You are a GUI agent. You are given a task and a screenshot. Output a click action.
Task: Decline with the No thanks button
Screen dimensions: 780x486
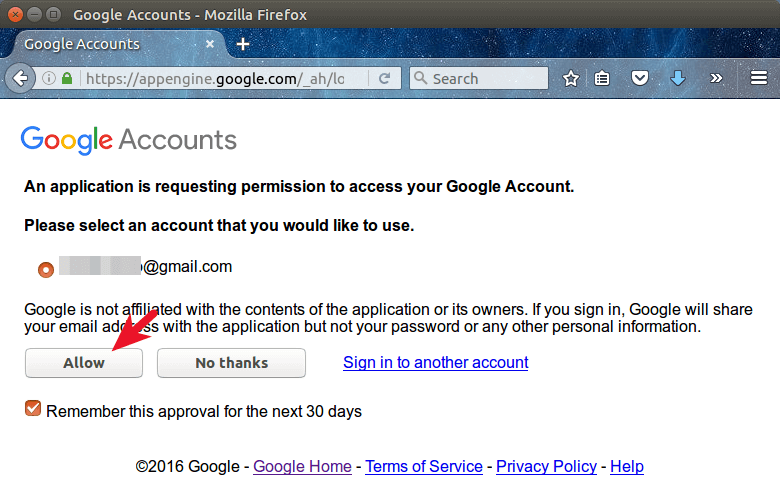pyautogui.click(x=231, y=363)
